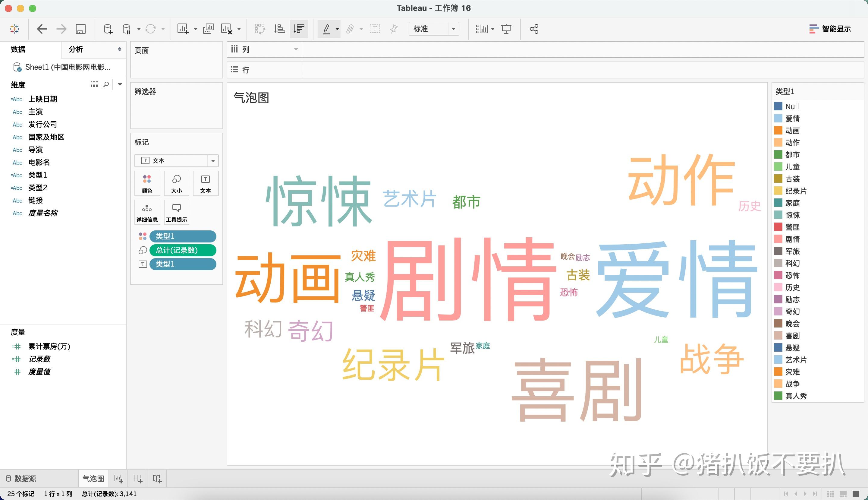Viewport: 868px width, 500px height.
Task: Click the Size button on Marks card
Action: pos(176,183)
